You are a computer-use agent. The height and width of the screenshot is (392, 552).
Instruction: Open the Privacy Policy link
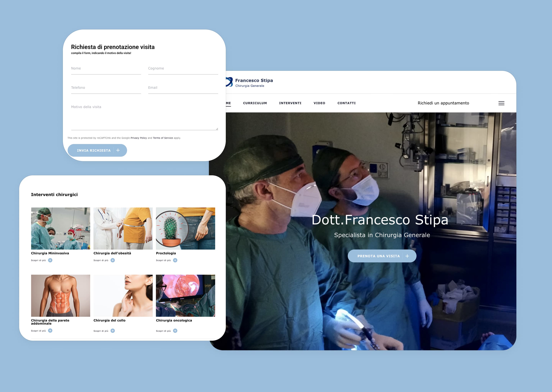pos(139,138)
